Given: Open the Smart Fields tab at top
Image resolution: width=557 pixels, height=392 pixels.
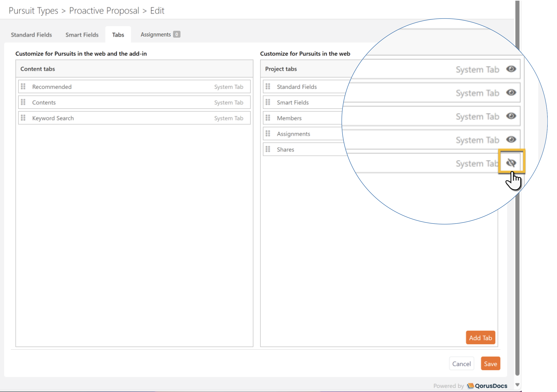Looking at the screenshot, I should [x=82, y=35].
